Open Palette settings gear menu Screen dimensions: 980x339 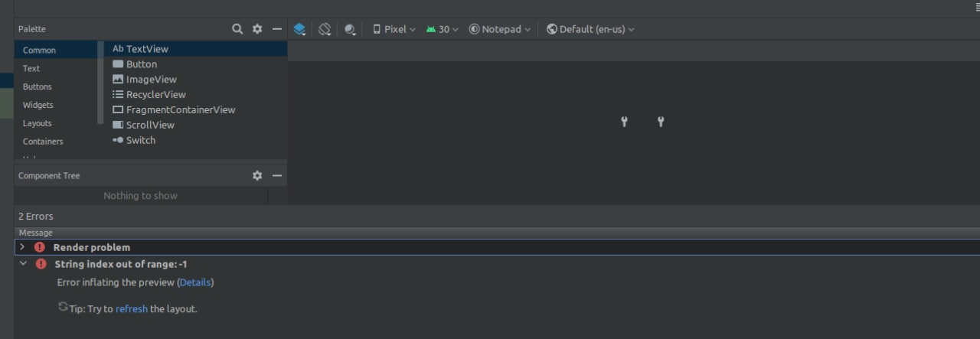tap(257, 29)
